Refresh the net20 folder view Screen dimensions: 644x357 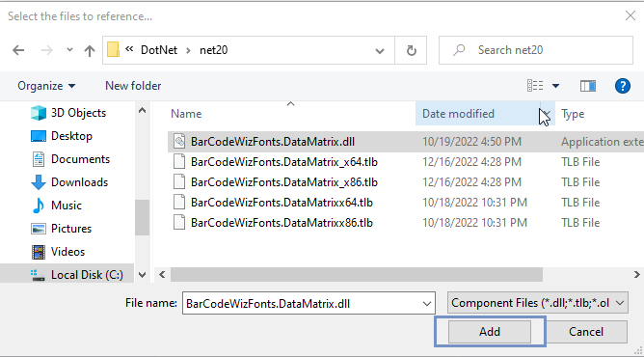pos(411,50)
